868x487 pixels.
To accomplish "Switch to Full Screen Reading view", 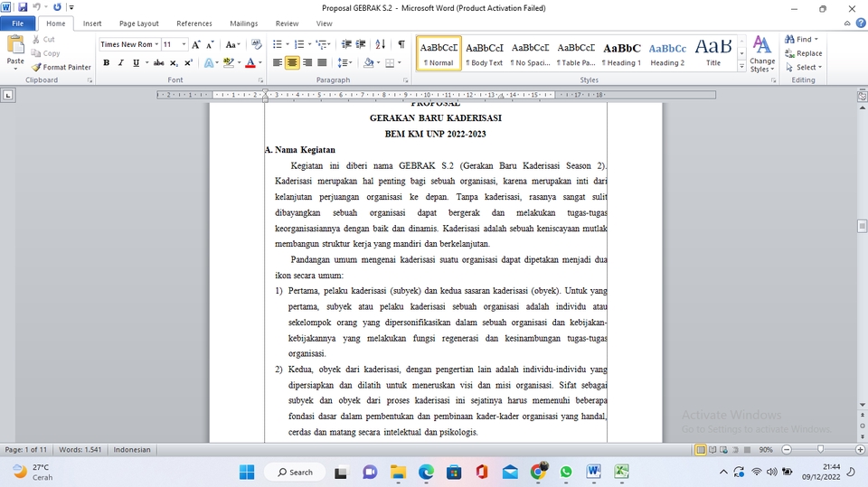I will pyautogui.click(x=712, y=450).
